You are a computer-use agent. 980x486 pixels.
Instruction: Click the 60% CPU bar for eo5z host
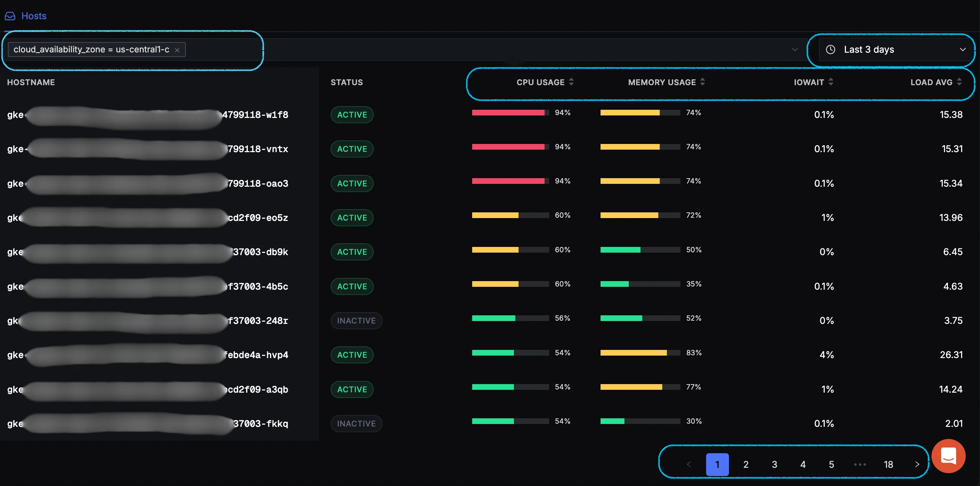click(x=510, y=216)
